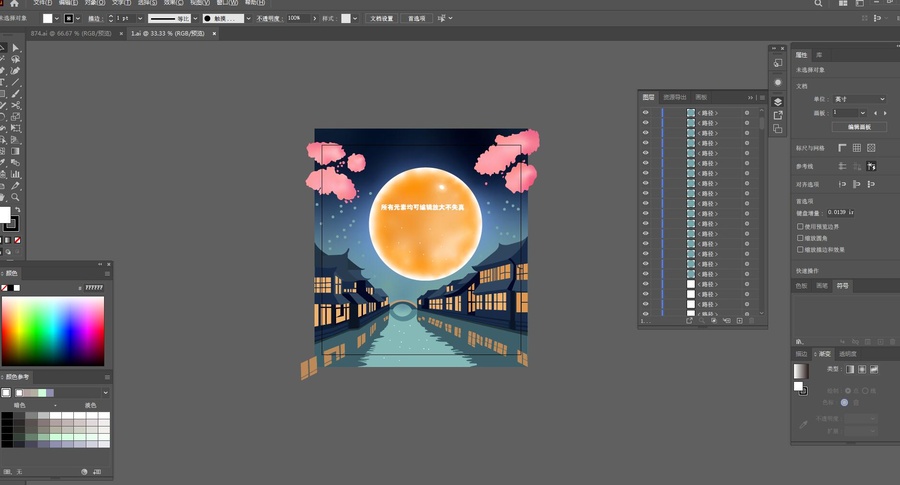Click 键盘增量 value field
This screenshot has width=900, height=485.
click(841, 212)
